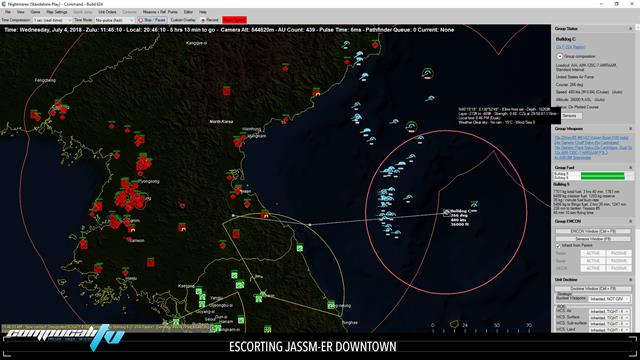Collapse the Group Status panel
This screenshot has height=360, width=640.
(x=630, y=29)
